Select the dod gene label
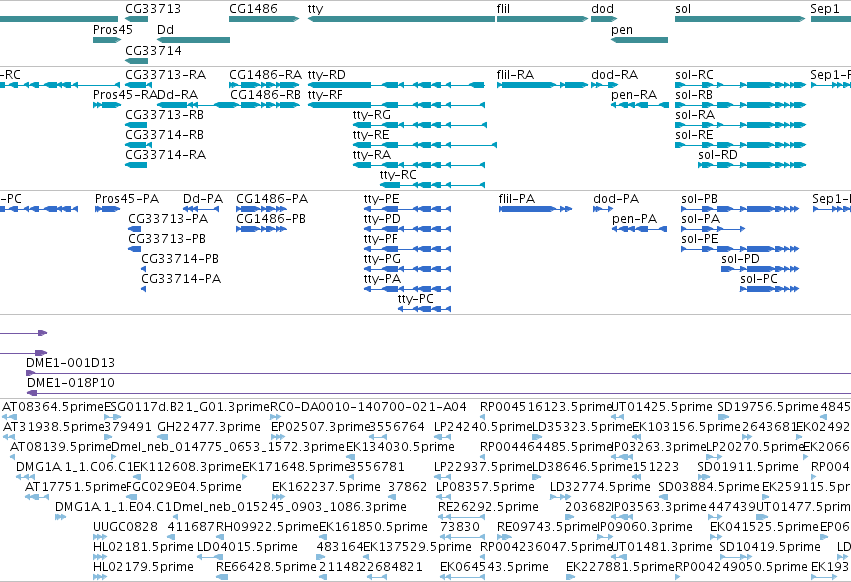 [602, 9]
